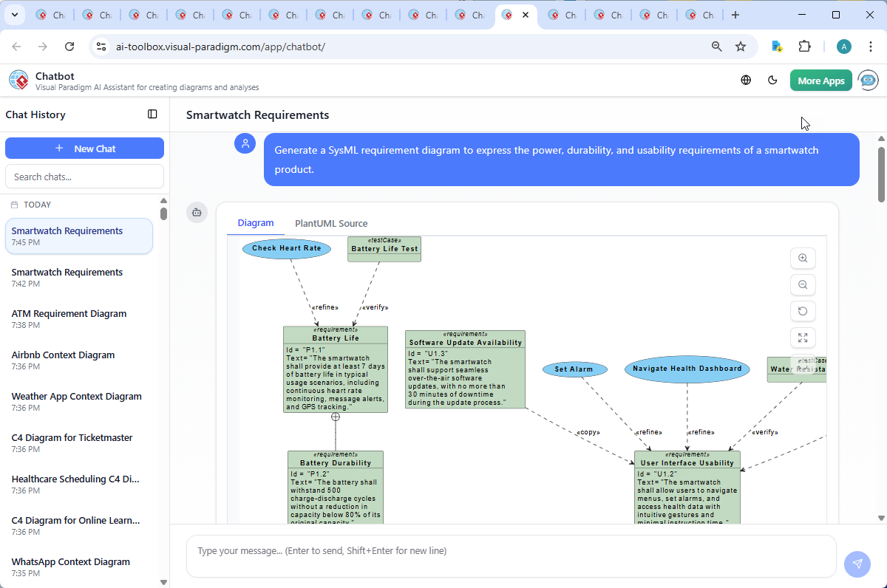Image resolution: width=887 pixels, height=588 pixels.
Task: Reset the diagram zoom level
Action: click(x=803, y=311)
